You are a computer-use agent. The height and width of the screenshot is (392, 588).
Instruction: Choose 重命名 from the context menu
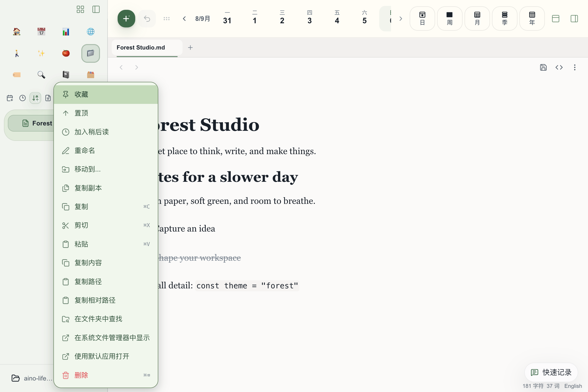pyautogui.click(x=106, y=150)
